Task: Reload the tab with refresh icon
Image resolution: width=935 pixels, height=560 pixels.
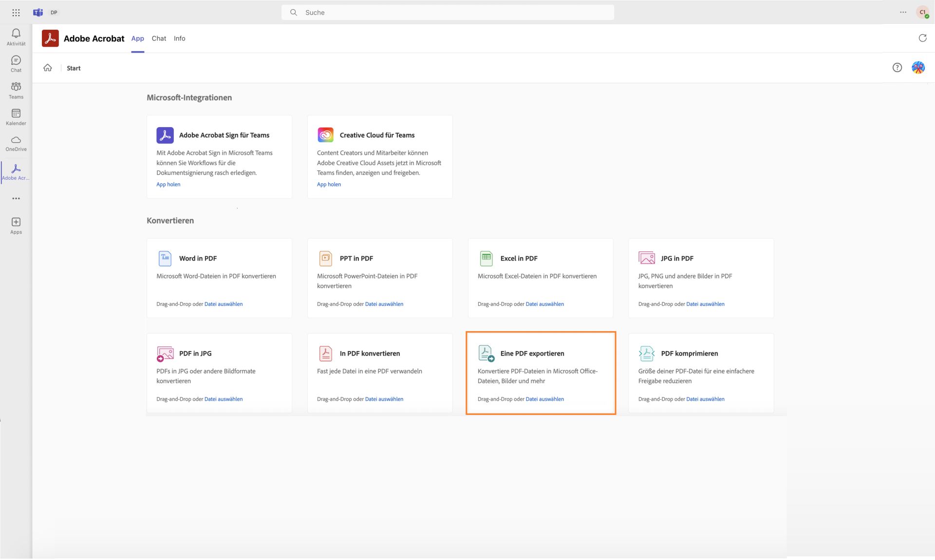Action: coord(922,38)
